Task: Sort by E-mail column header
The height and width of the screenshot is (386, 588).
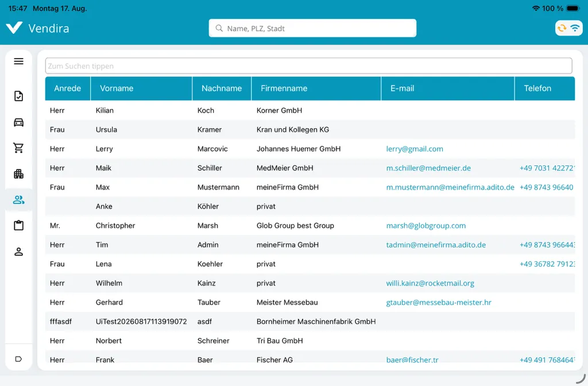Action: pyautogui.click(x=448, y=88)
